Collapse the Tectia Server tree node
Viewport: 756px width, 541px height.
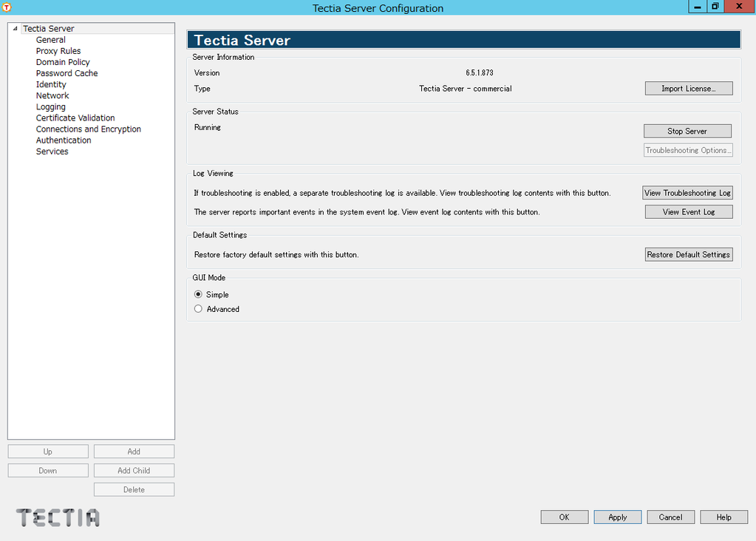[x=15, y=28]
